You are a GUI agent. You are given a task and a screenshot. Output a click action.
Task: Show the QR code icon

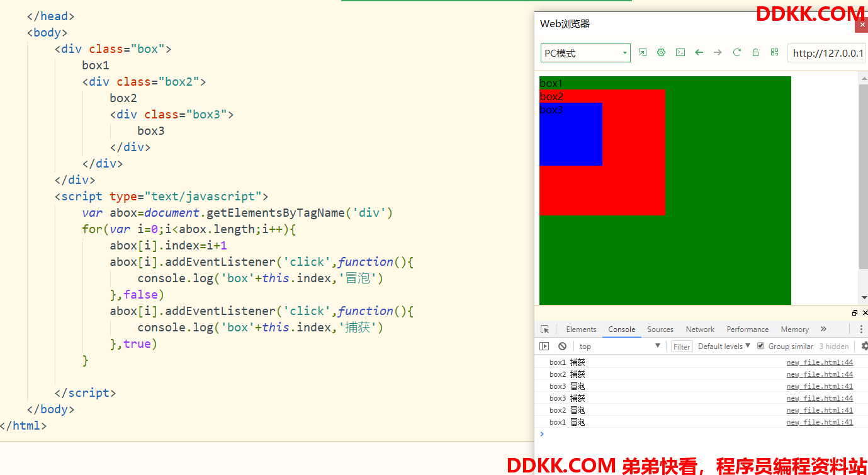pos(774,53)
